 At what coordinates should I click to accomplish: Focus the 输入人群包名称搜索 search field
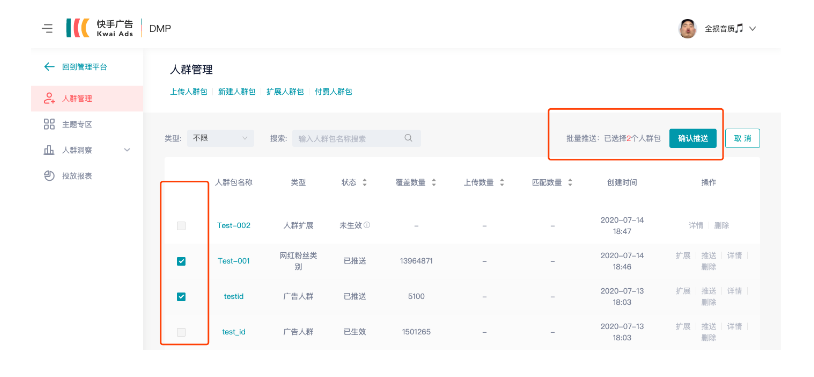tap(356, 138)
